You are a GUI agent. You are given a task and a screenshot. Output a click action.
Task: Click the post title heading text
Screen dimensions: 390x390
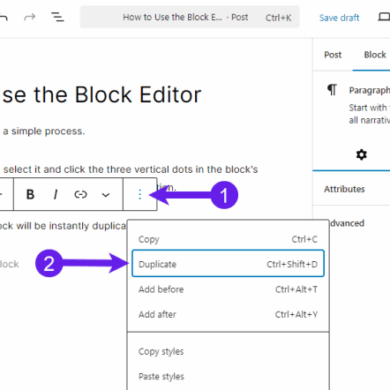[x=101, y=95]
